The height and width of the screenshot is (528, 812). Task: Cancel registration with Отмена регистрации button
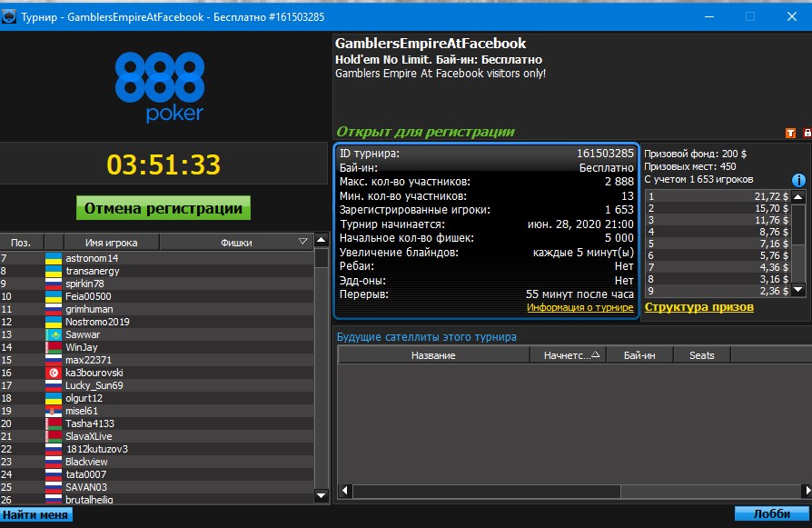(x=163, y=208)
